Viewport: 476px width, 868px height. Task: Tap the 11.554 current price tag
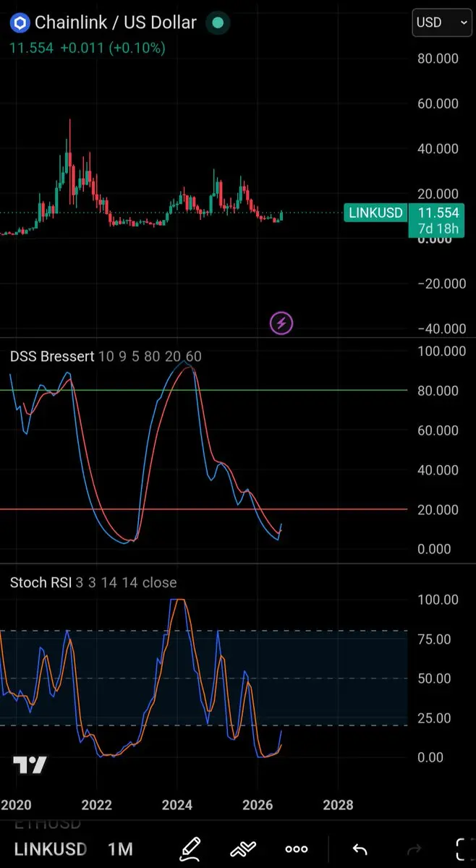click(x=438, y=213)
